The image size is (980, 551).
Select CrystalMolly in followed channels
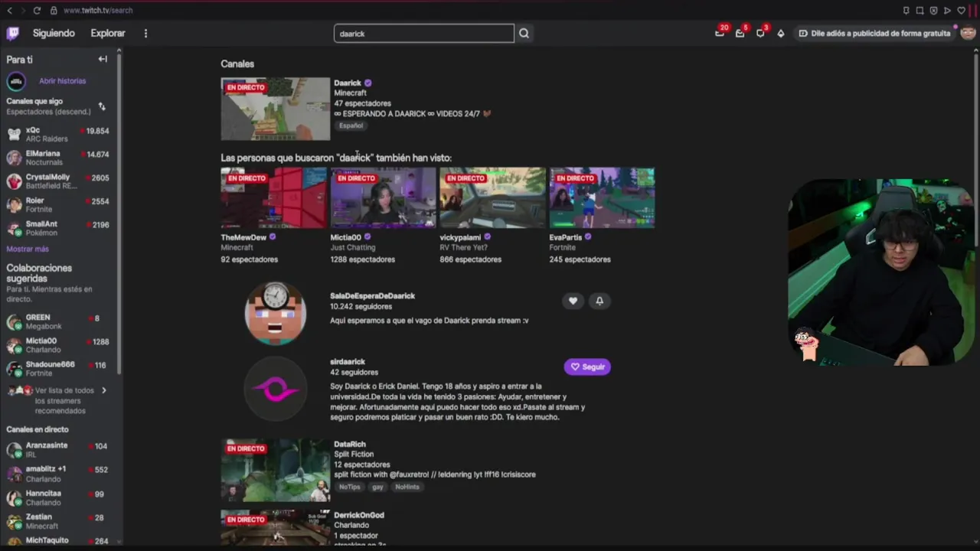coord(58,181)
